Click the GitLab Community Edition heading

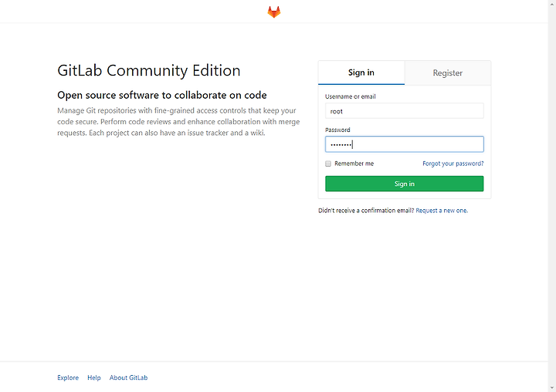click(149, 70)
